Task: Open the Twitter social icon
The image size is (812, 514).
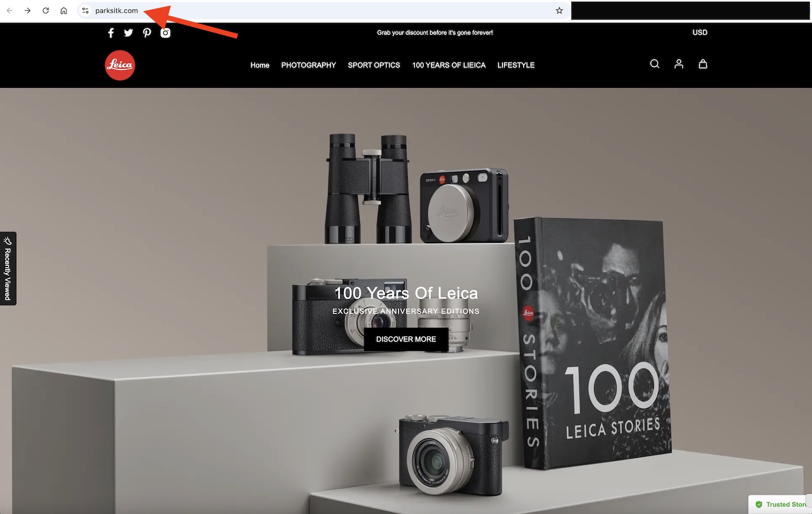Action: 128,33
